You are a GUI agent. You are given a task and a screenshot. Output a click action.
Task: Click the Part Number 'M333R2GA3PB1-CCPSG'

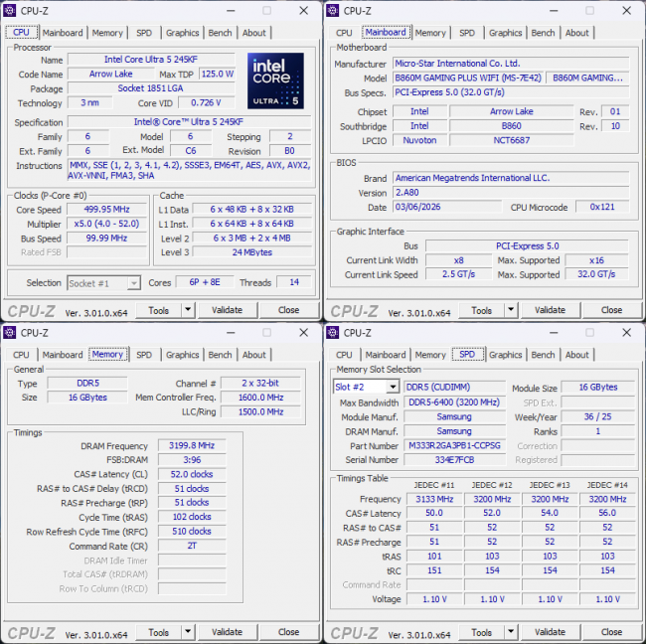(x=454, y=446)
